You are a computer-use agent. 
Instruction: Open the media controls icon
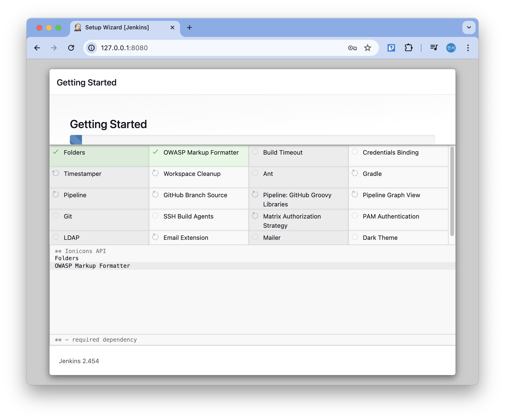(434, 48)
